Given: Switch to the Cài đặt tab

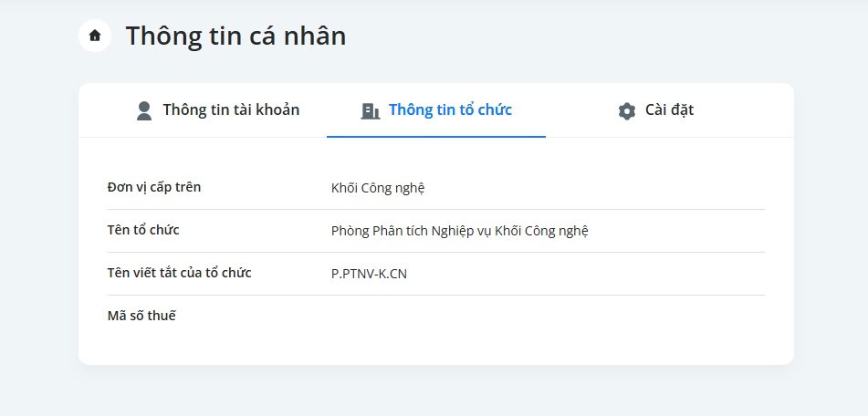Looking at the screenshot, I should click(655, 110).
